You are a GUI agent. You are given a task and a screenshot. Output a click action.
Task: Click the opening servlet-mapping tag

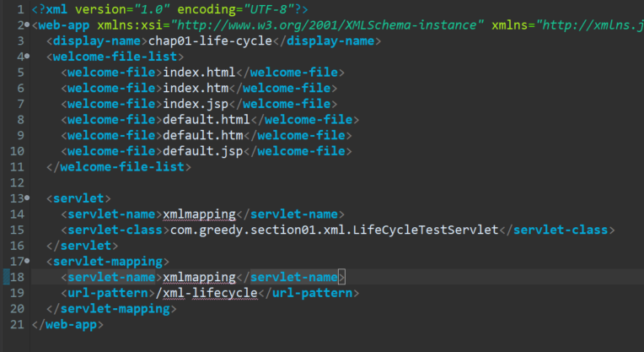point(108,262)
